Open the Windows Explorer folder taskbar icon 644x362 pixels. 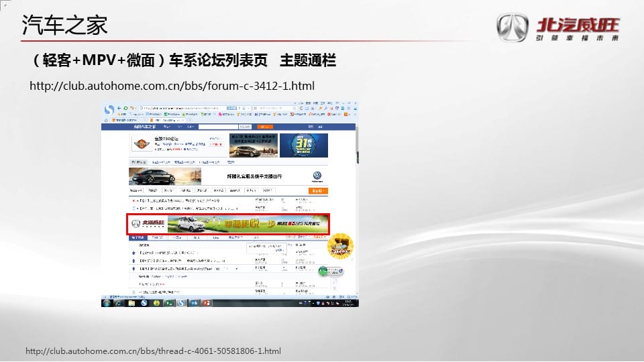pyautogui.click(x=131, y=303)
